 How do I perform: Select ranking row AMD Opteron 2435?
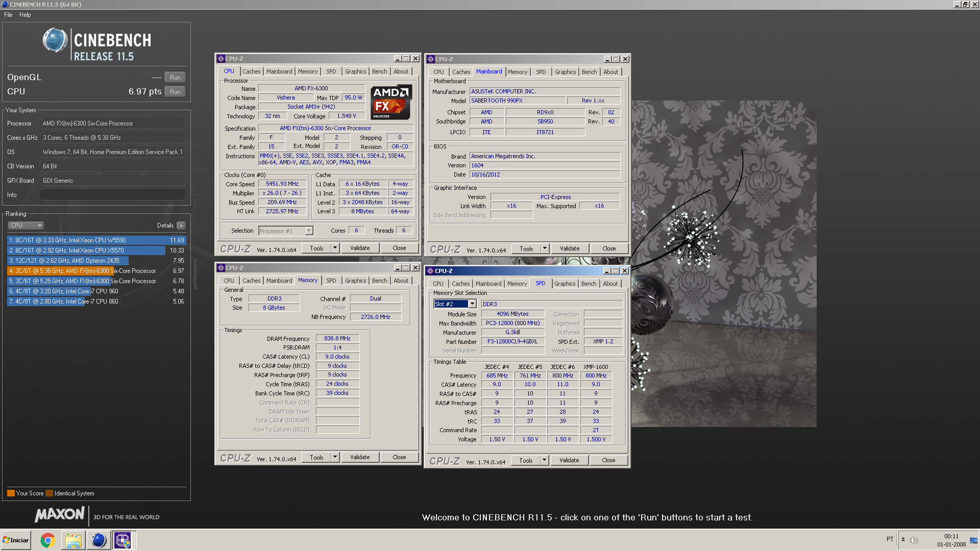pyautogui.click(x=96, y=261)
